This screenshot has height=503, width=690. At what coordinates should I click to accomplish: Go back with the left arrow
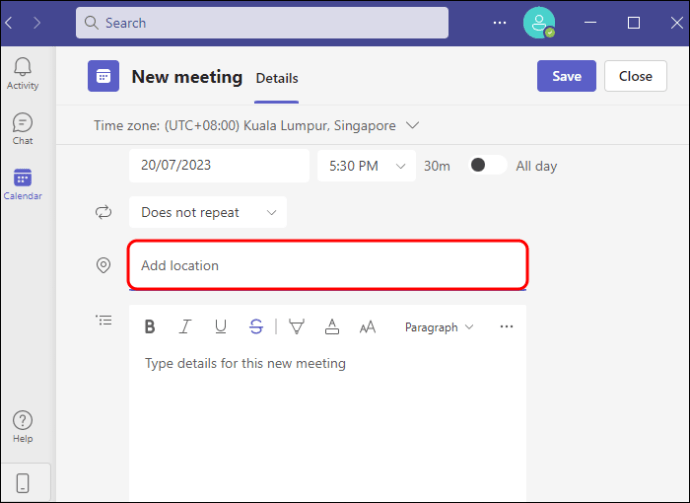(x=9, y=23)
